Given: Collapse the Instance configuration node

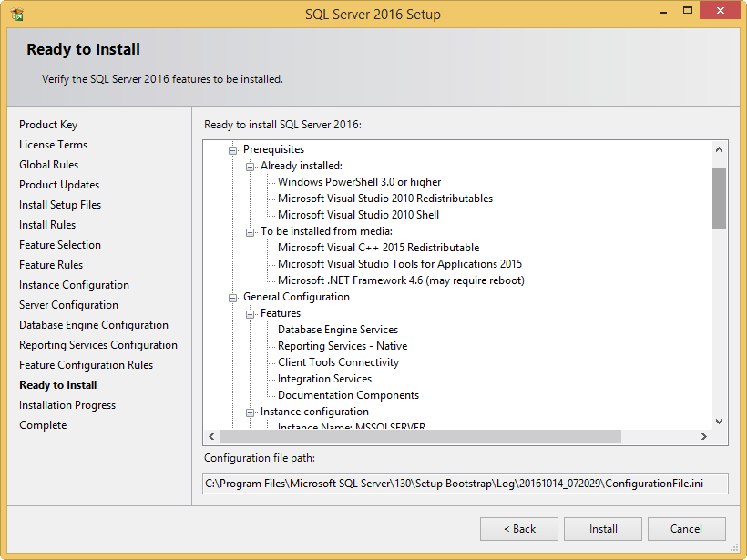Looking at the screenshot, I should point(251,412).
